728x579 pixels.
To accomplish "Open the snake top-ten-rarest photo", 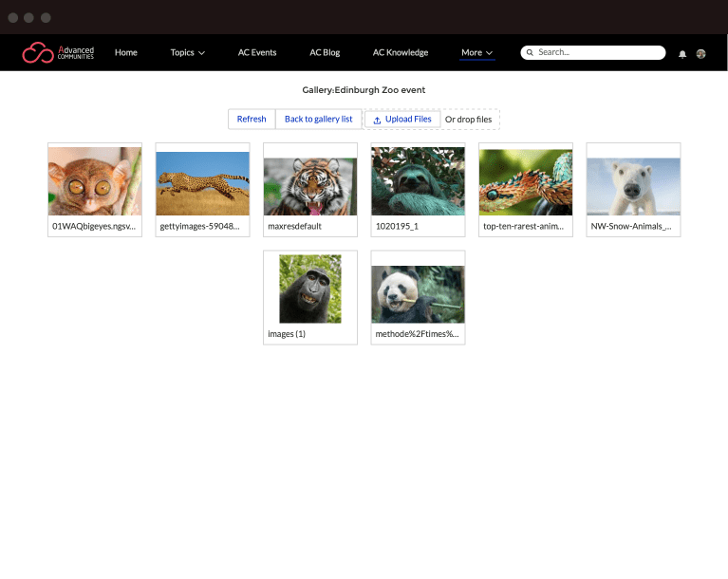I will point(526,182).
